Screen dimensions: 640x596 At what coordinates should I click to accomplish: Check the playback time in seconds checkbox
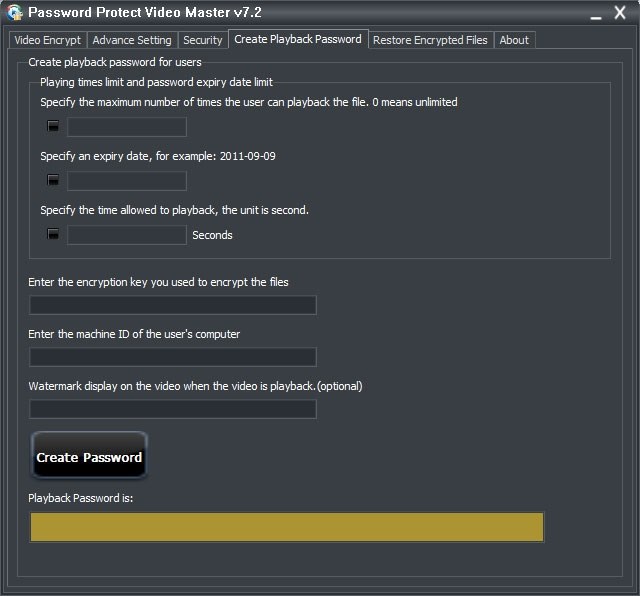click(53, 235)
